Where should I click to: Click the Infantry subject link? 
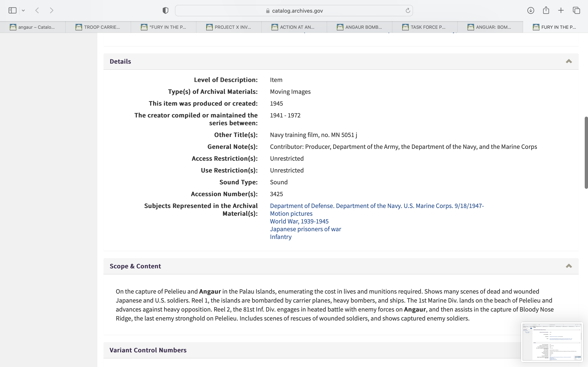pyautogui.click(x=281, y=237)
